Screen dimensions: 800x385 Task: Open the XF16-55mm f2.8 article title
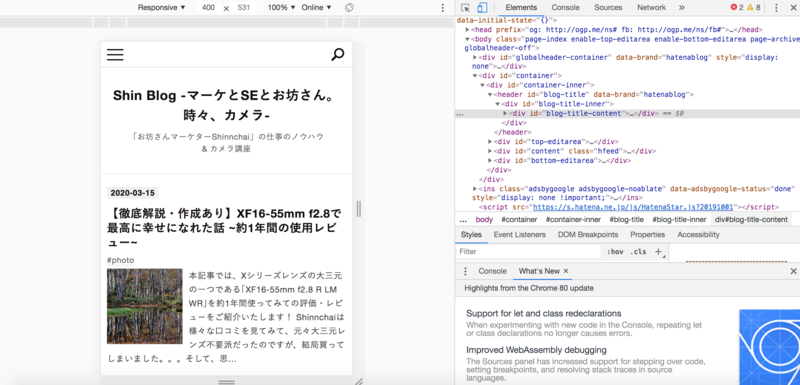pos(224,227)
